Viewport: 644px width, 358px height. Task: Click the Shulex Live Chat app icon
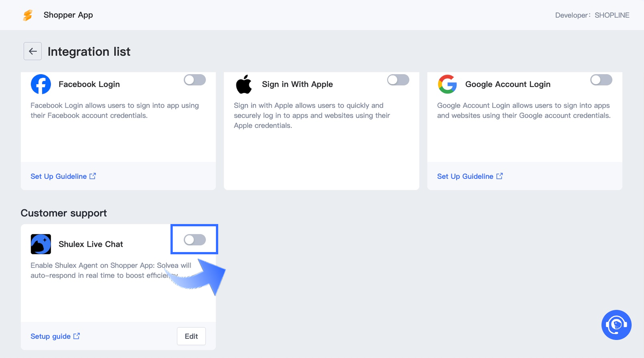pyautogui.click(x=41, y=244)
